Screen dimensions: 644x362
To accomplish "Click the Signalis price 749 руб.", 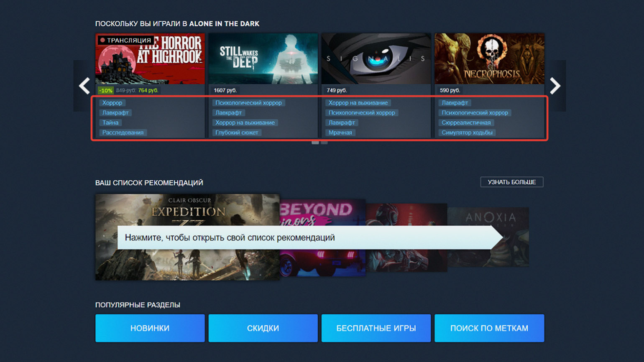I will (337, 90).
